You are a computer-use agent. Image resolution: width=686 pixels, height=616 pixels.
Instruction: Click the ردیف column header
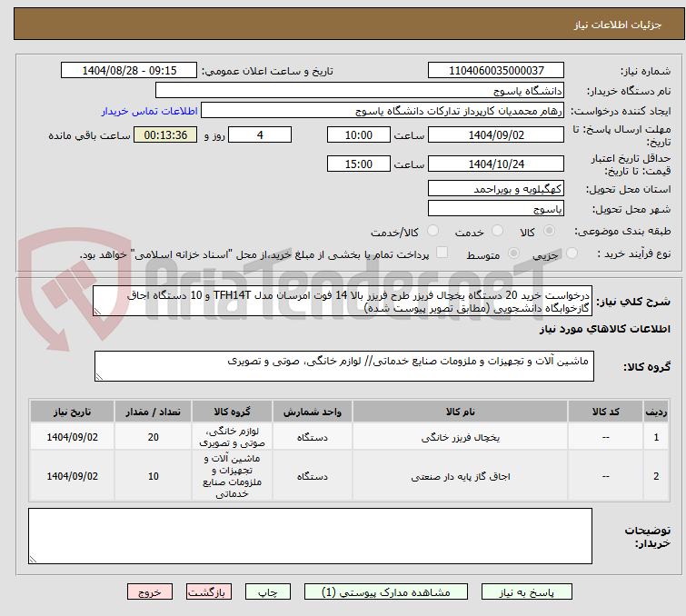pos(656,412)
